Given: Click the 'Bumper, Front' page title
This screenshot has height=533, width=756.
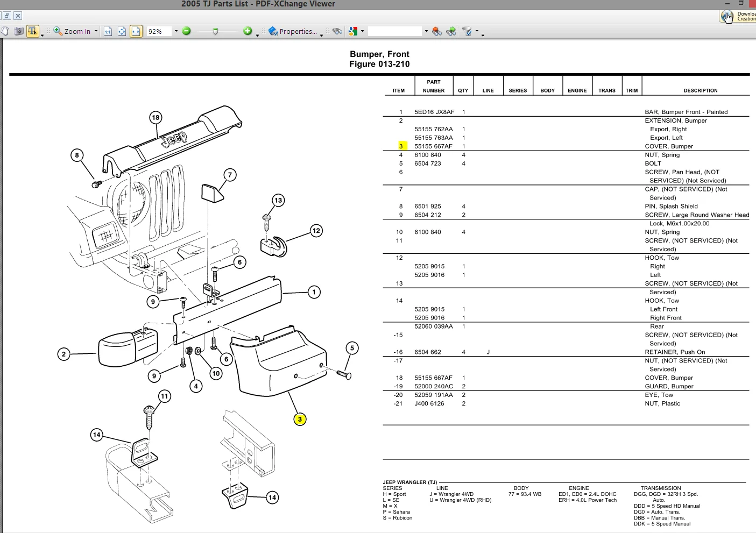Looking at the screenshot, I should [x=379, y=54].
